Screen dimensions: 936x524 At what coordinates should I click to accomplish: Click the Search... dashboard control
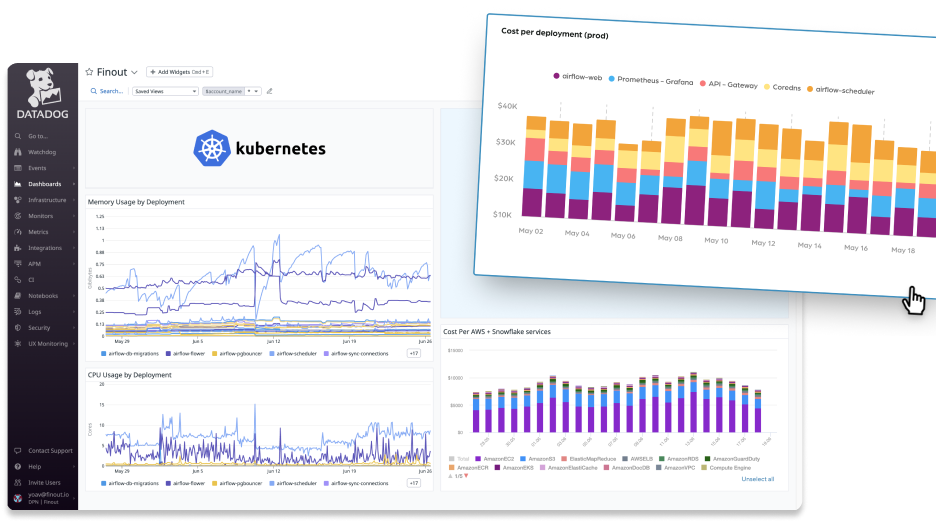(107, 91)
